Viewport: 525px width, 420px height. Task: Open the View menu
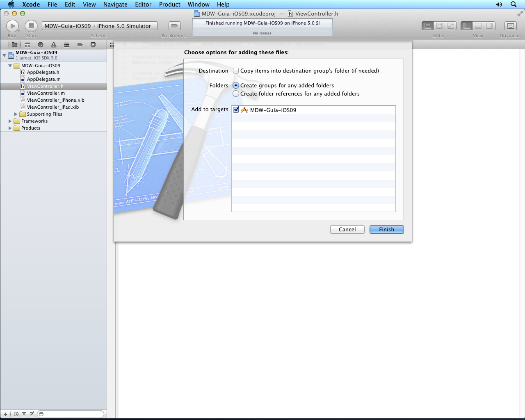point(89,5)
